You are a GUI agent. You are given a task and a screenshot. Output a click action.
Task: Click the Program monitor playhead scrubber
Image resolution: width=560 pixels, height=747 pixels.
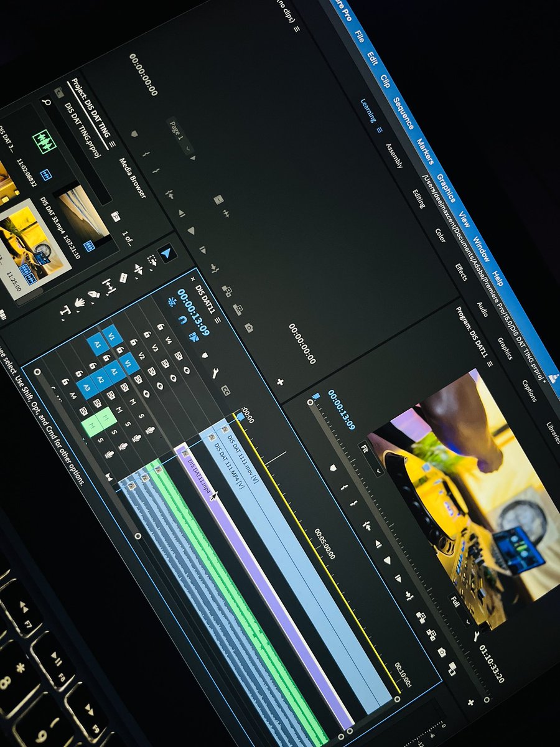click(x=315, y=396)
